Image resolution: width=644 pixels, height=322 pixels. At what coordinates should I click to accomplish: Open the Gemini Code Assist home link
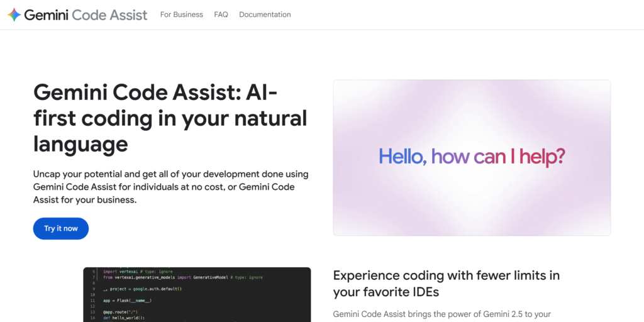pyautogui.click(x=77, y=15)
